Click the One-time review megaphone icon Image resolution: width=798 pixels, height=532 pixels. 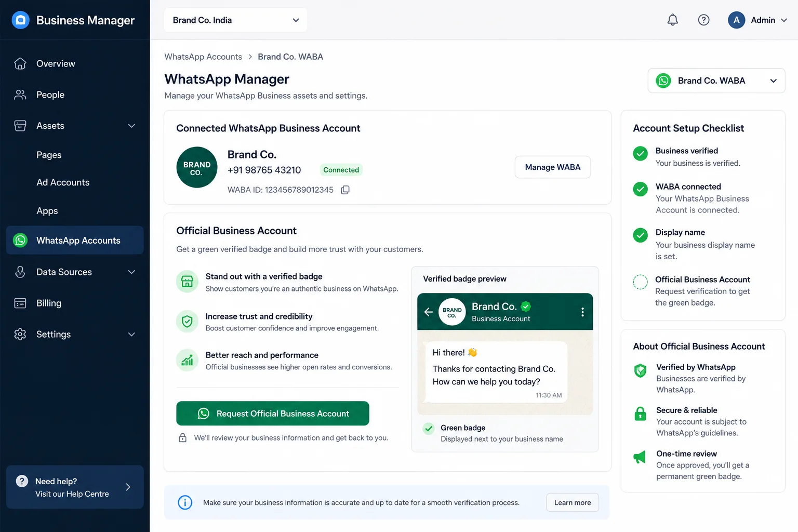click(640, 457)
